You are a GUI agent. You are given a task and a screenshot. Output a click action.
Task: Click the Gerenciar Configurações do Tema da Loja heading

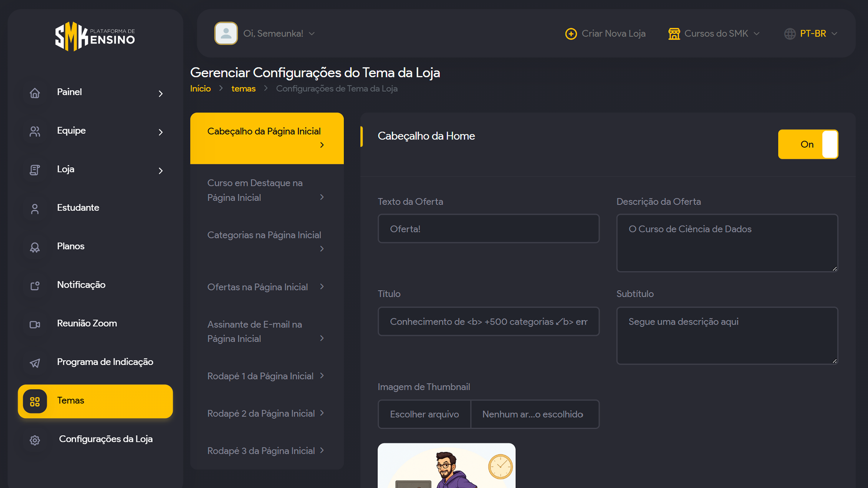[315, 73]
